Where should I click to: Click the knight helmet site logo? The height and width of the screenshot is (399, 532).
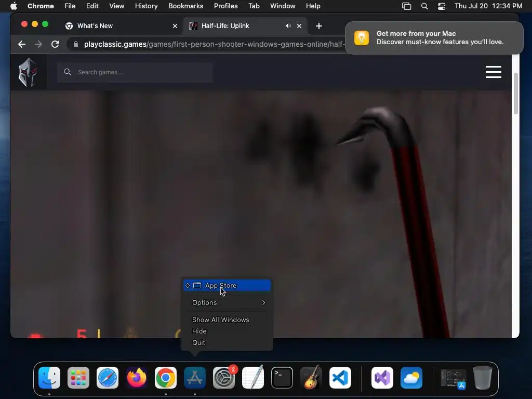pyautogui.click(x=28, y=72)
